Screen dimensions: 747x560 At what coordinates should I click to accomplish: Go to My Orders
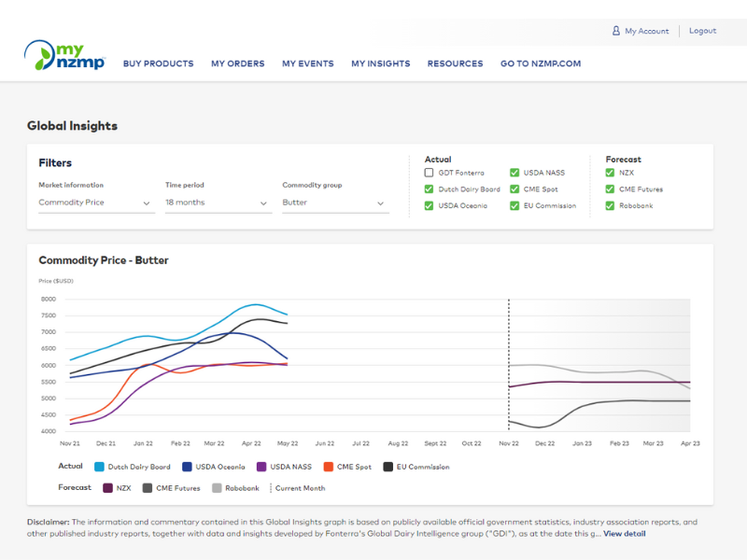coord(238,63)
